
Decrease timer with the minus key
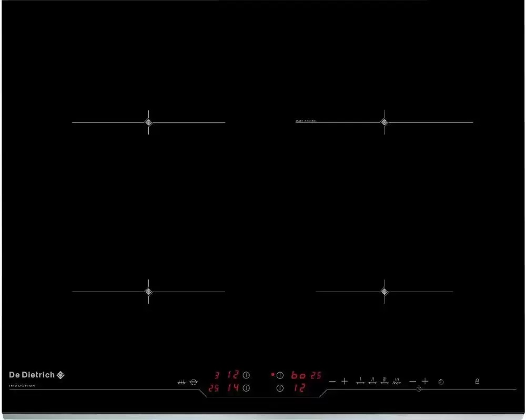pyautogui.click(x=412, y=382)
